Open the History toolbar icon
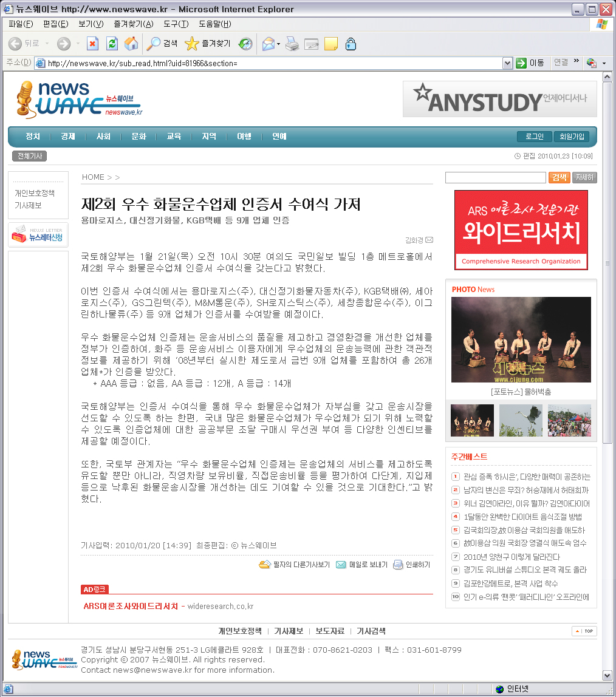The image size is (616, 697). (x=245, y=44)
